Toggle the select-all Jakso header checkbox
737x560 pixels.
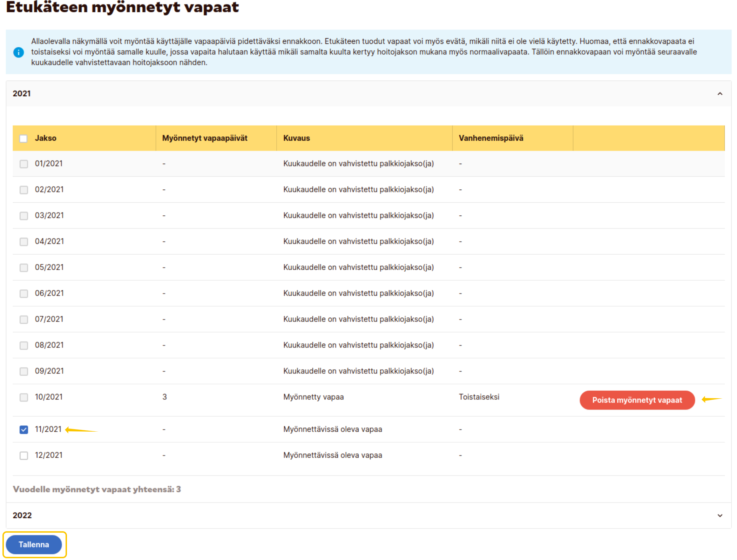pyautogui.click(x=23, y=138)
